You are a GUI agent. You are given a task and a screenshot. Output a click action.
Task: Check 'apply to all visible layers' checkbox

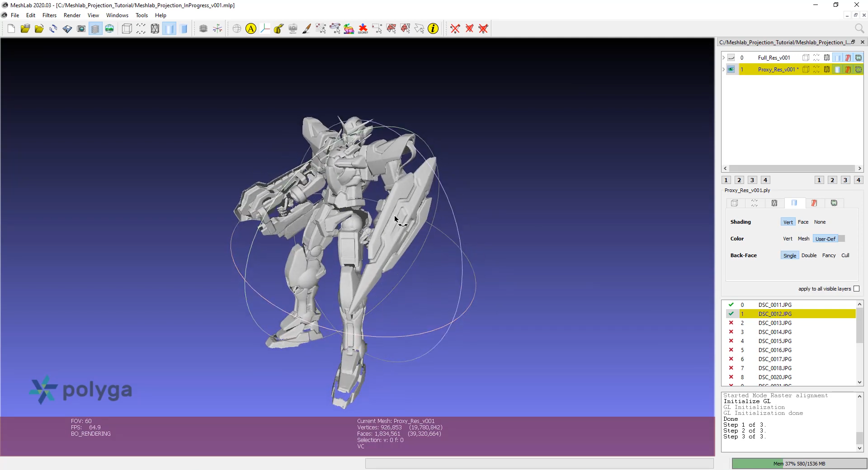[x=856, y=289]
